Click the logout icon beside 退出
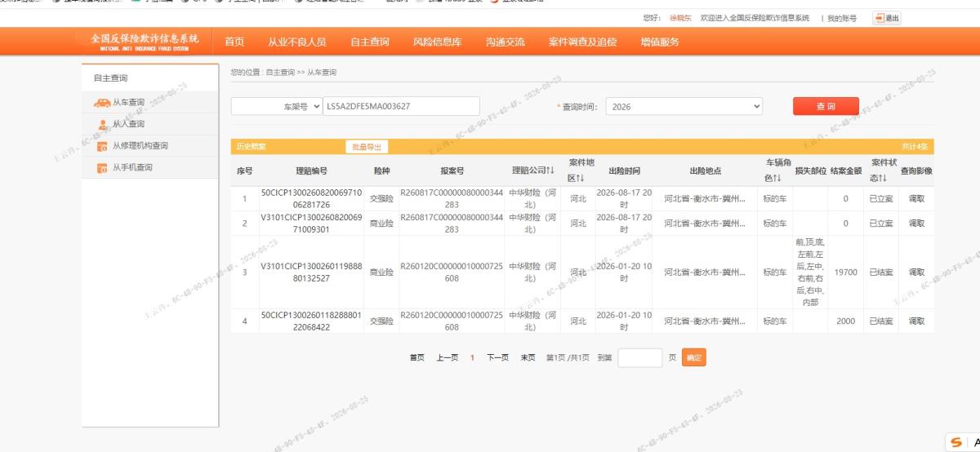The height and width of the screenshot is (452, 980). click(x=880, y=18)
